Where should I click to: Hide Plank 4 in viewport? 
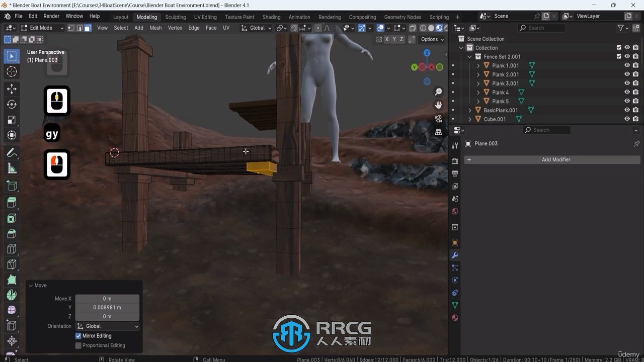click(627, 93)
